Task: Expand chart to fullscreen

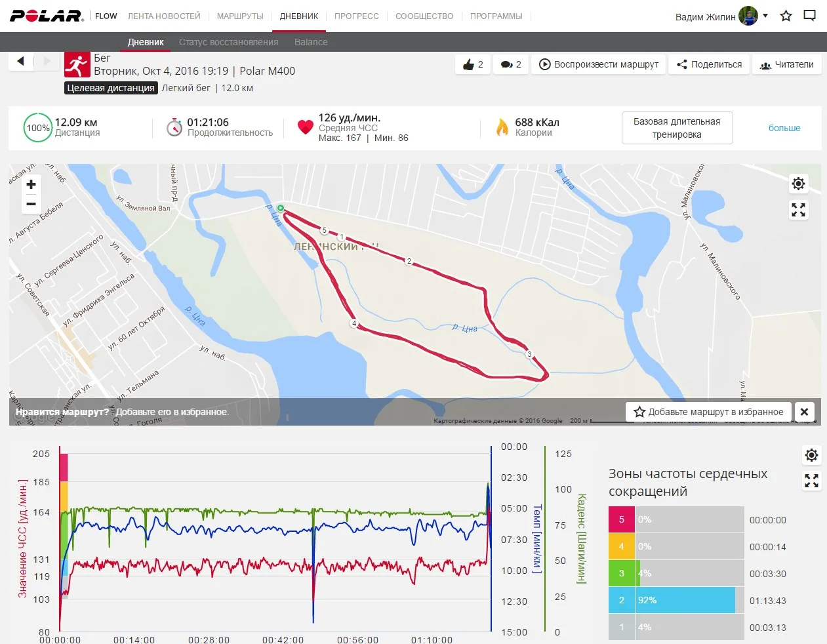Action: 811,481
